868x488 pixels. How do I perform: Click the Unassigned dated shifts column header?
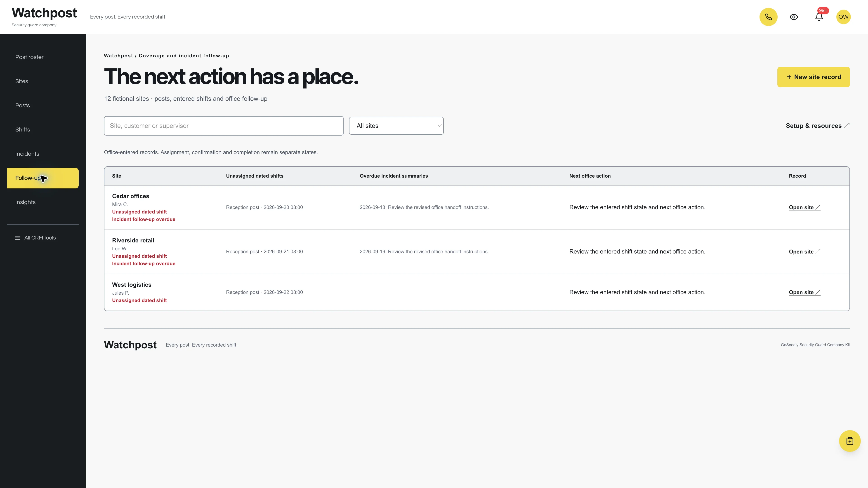(255, 176)
